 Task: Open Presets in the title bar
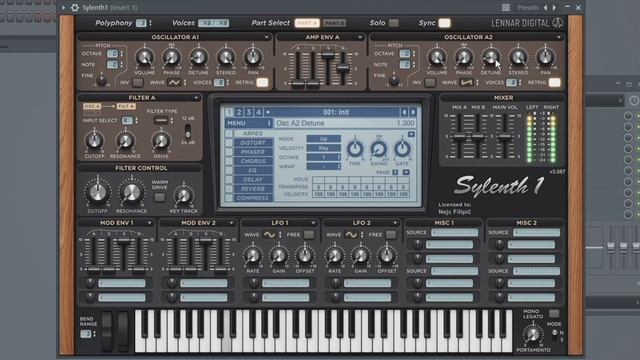[x=528, y=7]
